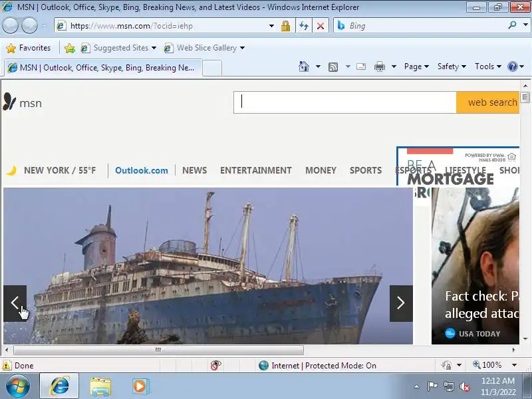Click the status bar security settings icon

[446, 365]
